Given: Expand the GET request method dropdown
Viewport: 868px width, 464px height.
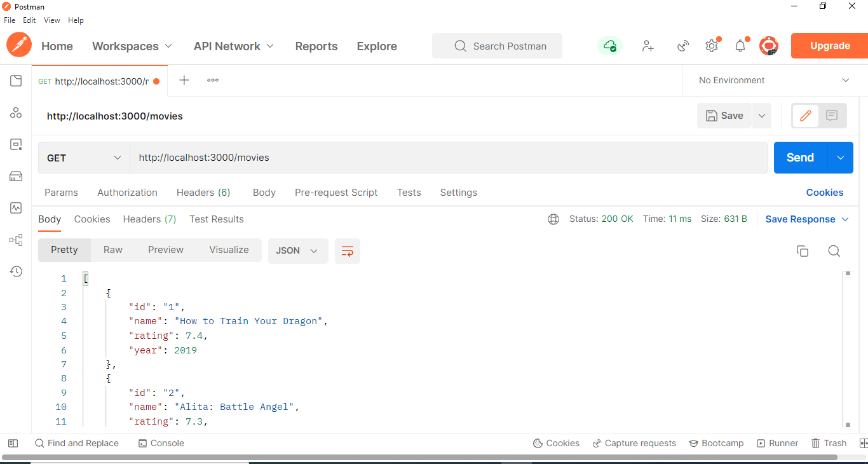Looking at the screenshot, I should pyautogui.click(x=83, y=157).
